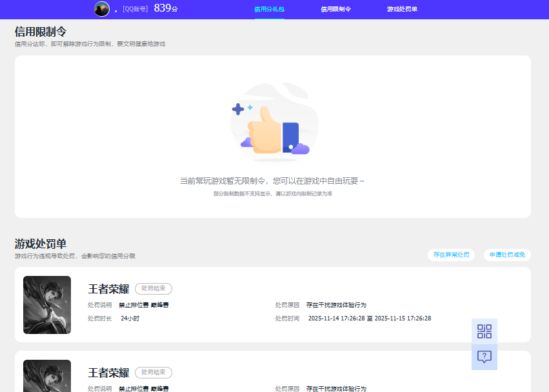The height and width of the screenshot is (392, 549).
Task: Switch to 信用分礼包 tab
Action: tap(269, 9)
